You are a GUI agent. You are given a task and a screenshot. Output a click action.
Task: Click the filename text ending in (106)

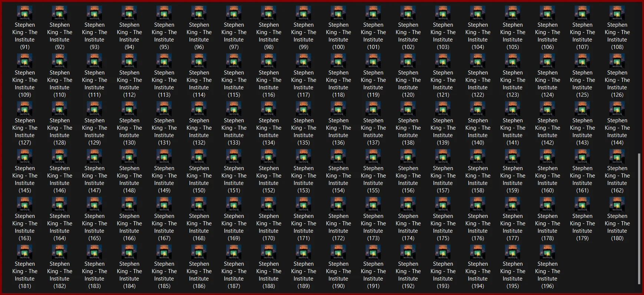pyautogui.click(x=548, y=36)
